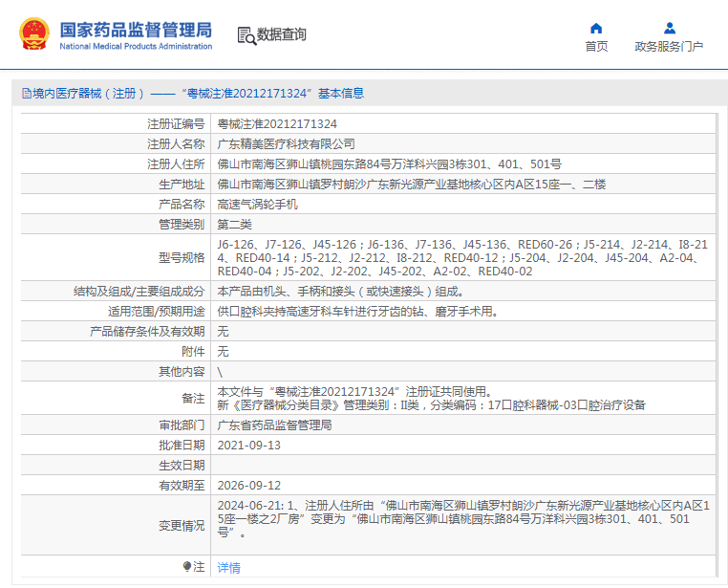
Task: Select management category 第二类
Action: pyautogui.click(x=234, y=225)
